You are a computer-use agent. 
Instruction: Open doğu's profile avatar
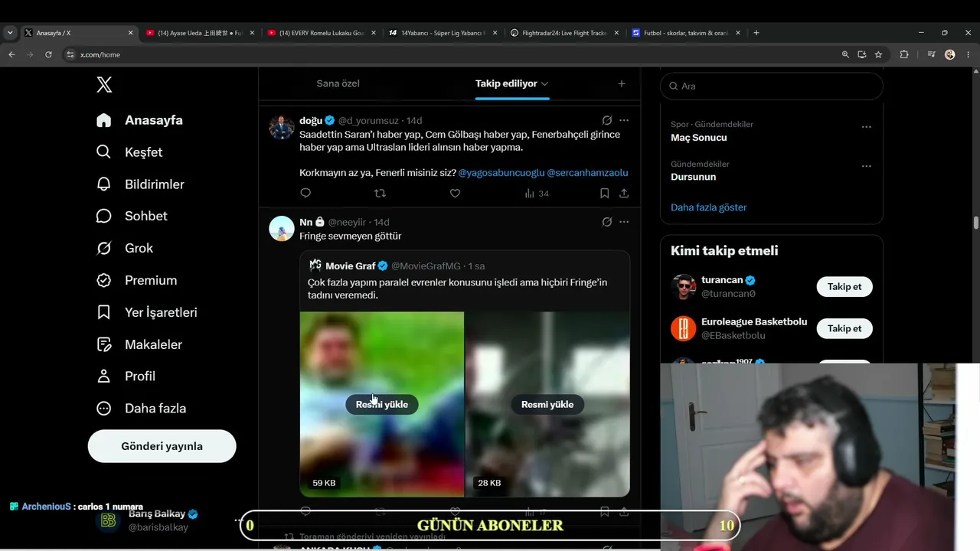pos(282,126)
